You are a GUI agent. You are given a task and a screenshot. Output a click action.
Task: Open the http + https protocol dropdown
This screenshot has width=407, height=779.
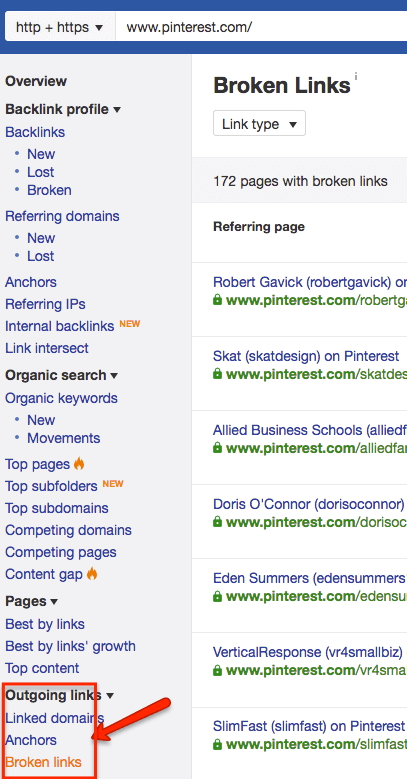[x=60, y=27]
